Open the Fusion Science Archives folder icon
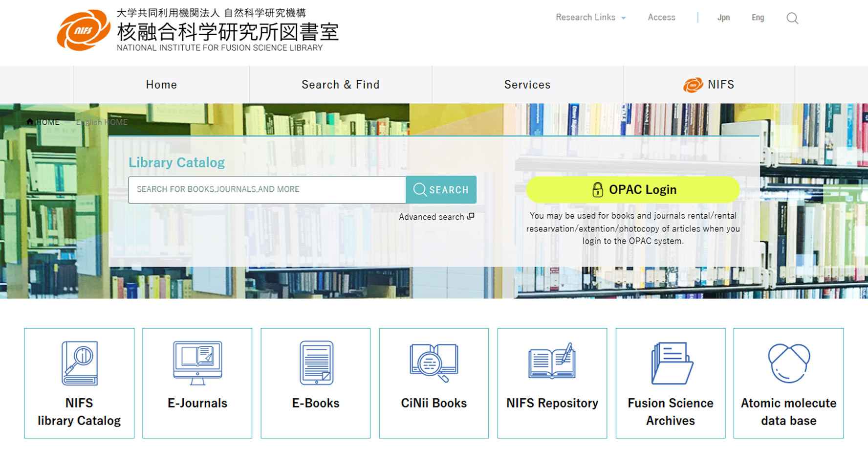This screenshot has width=868, height=475. tap(671, 363)
